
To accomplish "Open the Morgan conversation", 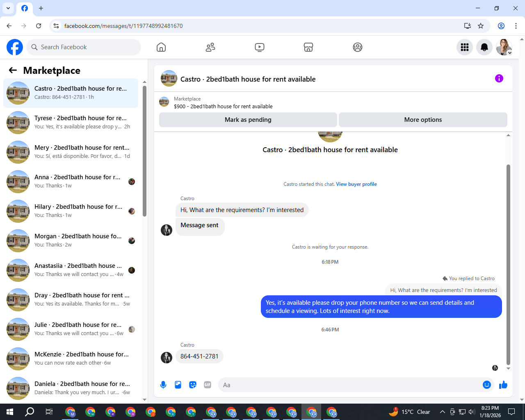I will (71, 241).
